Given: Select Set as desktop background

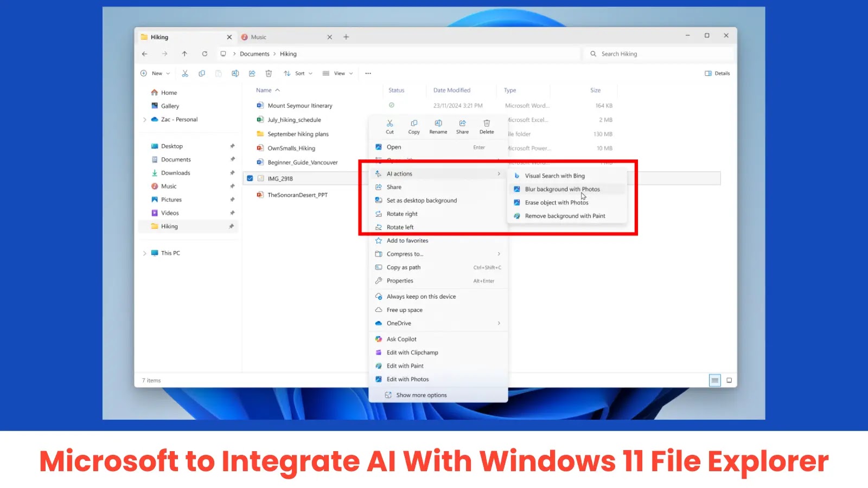Looking at the screenshot, I should pyautogui.click(x=438, y=201).
